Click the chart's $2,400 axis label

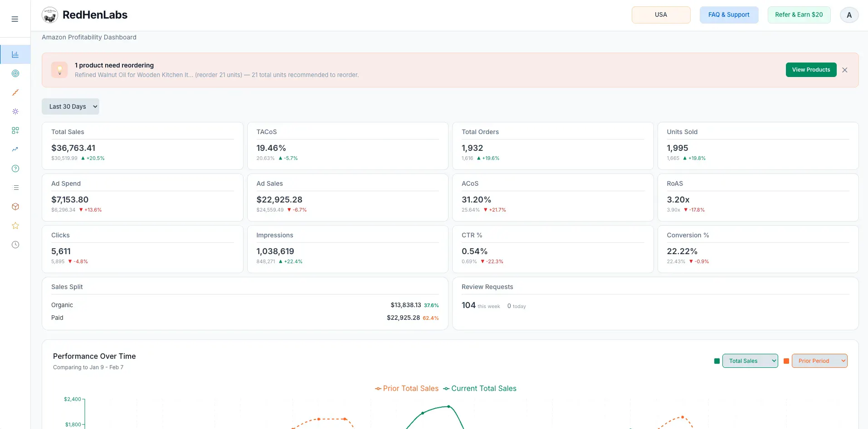(x=73, y=400)
